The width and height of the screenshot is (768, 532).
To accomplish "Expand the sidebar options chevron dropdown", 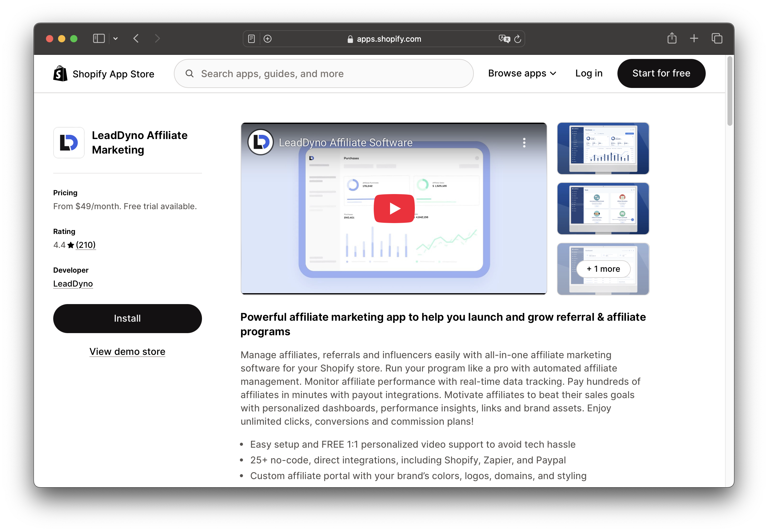I will (x=115, y=39).
